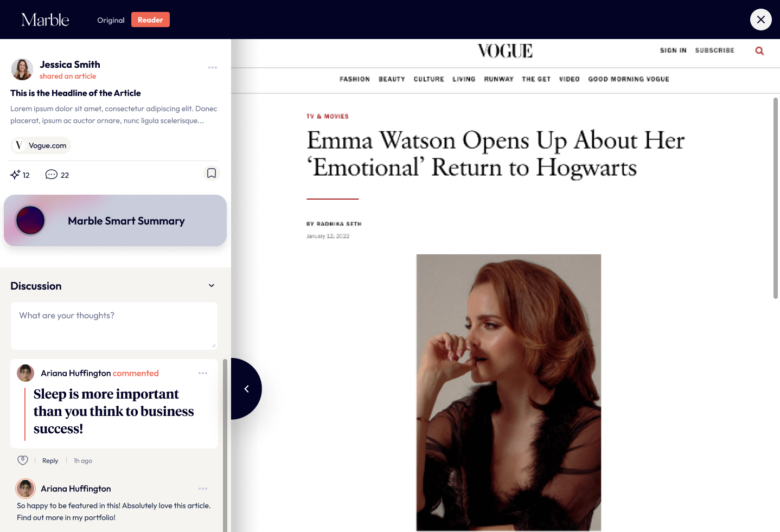Click the article page scrollbar
780x532 pixels.
[776, 198]
